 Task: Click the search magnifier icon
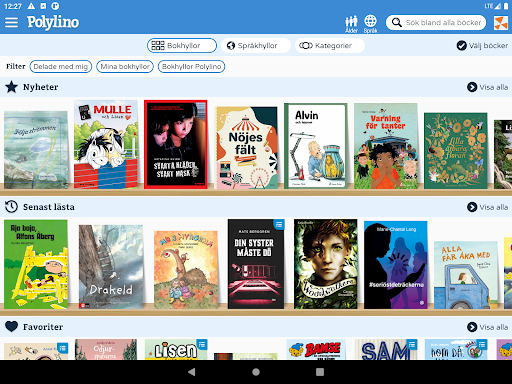(396, 22)
